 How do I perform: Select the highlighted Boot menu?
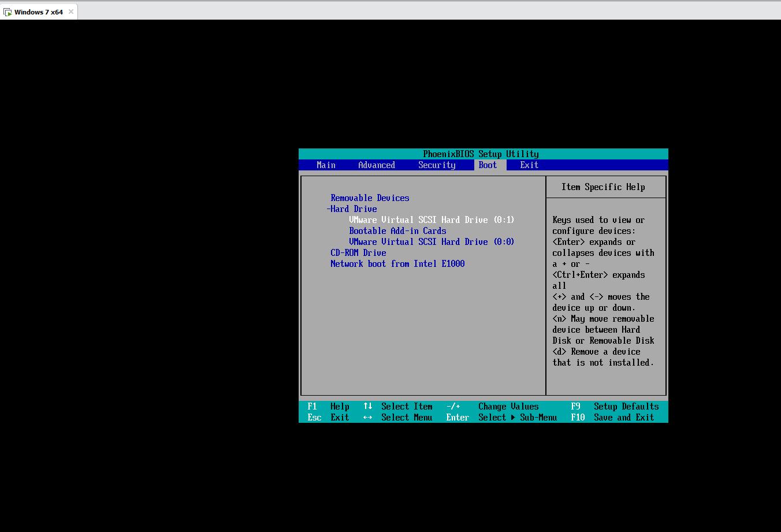[x=488, y=165]
